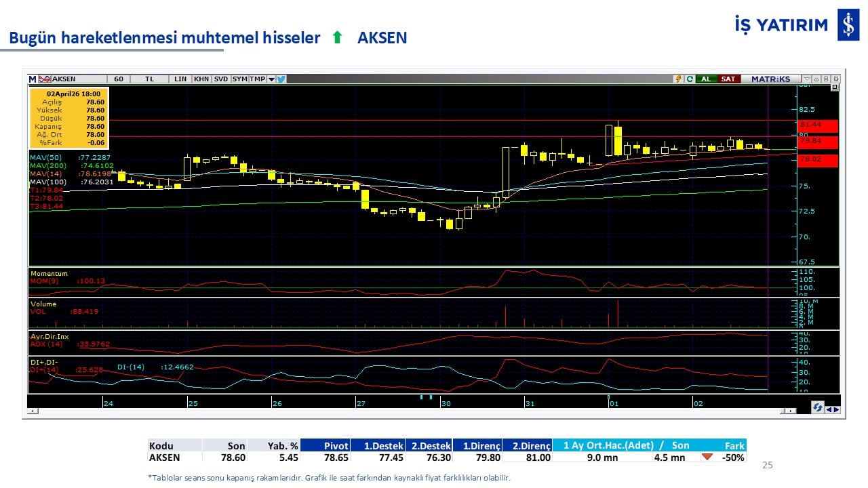Click the horizontal scrollbar under the chart
The image size is (868, 488).
(407, 411)
